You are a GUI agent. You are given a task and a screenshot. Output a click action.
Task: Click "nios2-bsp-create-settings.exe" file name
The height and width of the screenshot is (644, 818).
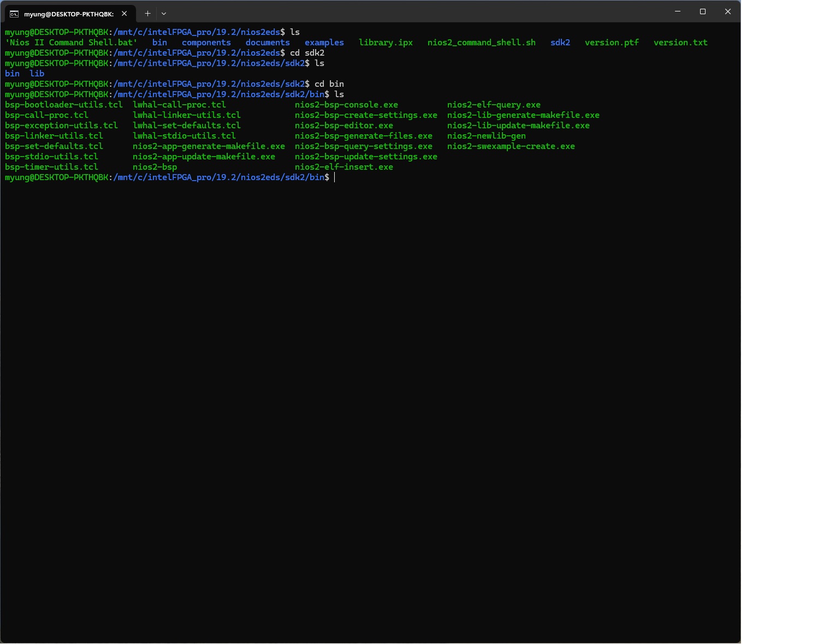[x=366, y=115]
